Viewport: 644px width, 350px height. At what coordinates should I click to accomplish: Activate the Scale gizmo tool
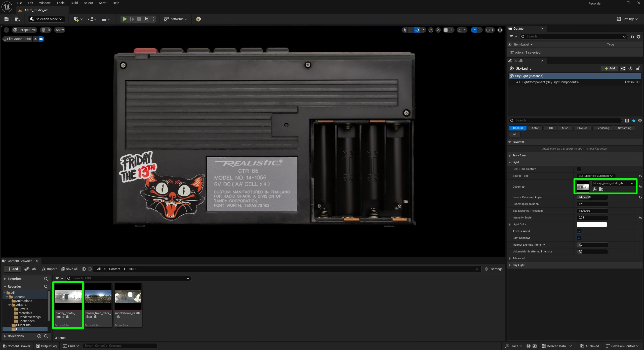coord(423,30)
